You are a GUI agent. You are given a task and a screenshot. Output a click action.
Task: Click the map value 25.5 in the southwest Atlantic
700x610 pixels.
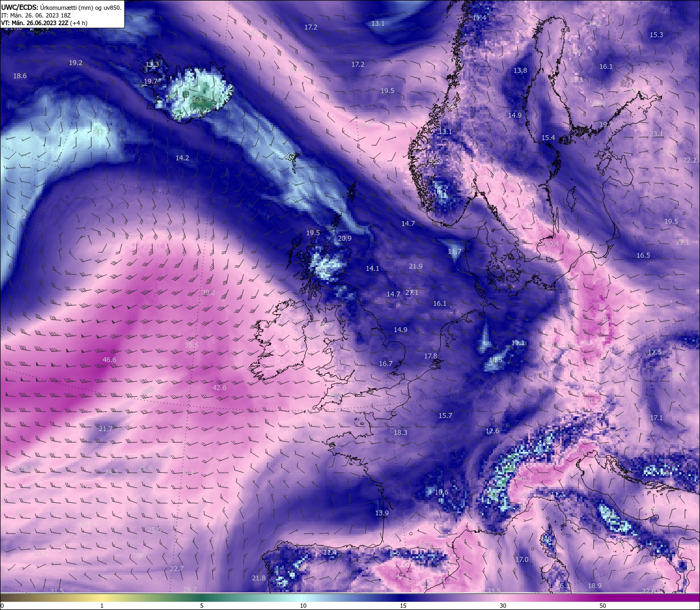tap(154, 530)
